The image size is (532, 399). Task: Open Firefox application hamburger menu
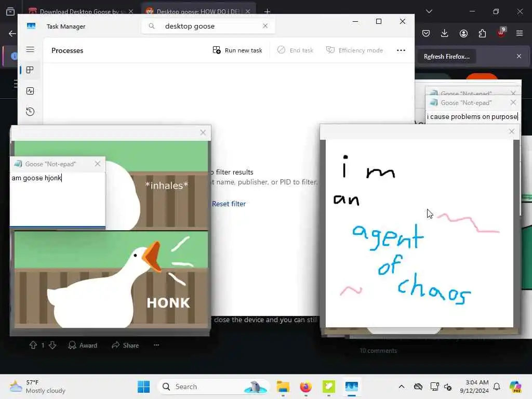point(520,33)
